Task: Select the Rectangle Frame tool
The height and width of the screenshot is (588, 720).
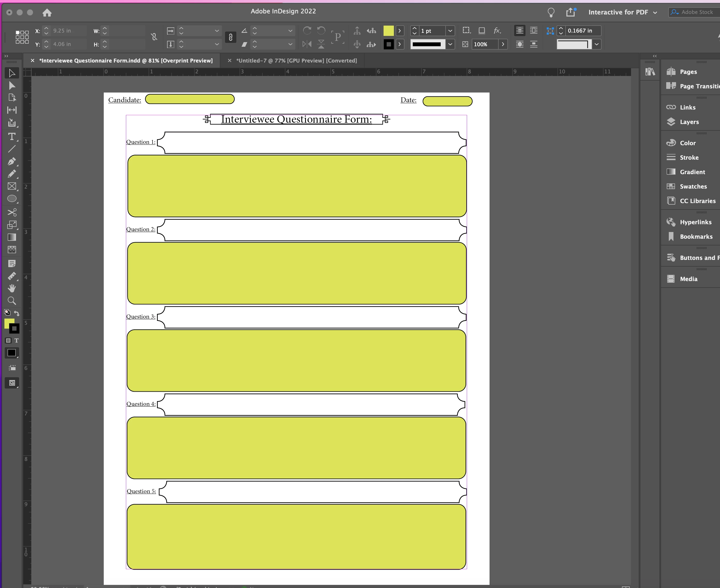Action: (12, 186)
